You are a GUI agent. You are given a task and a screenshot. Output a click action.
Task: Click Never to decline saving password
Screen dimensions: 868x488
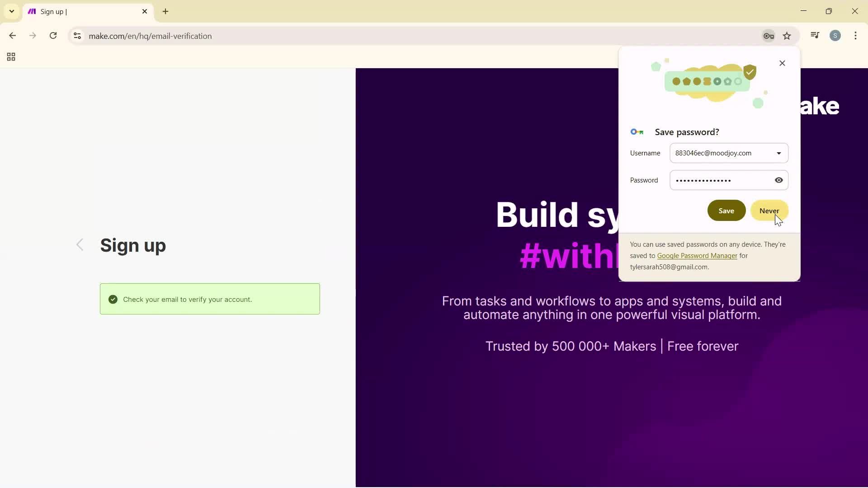(x=769, y=211)
